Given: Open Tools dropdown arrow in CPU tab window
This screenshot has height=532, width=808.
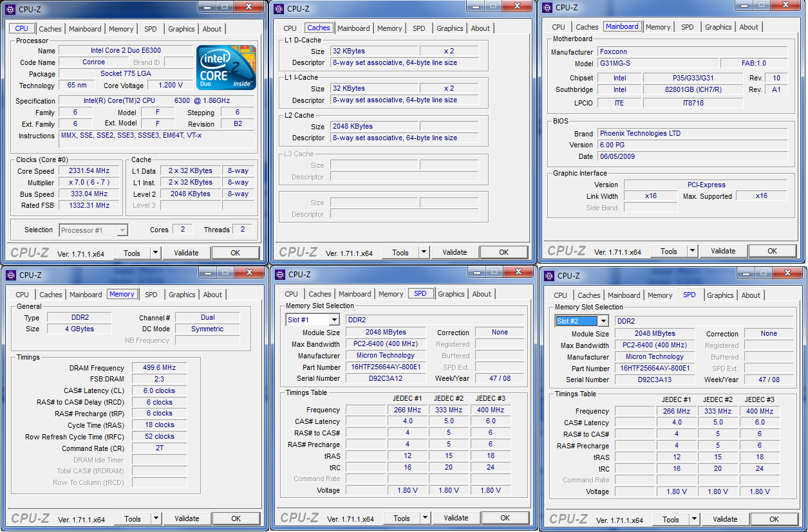Looking at the screenshot, I should (x=155, y=253).
